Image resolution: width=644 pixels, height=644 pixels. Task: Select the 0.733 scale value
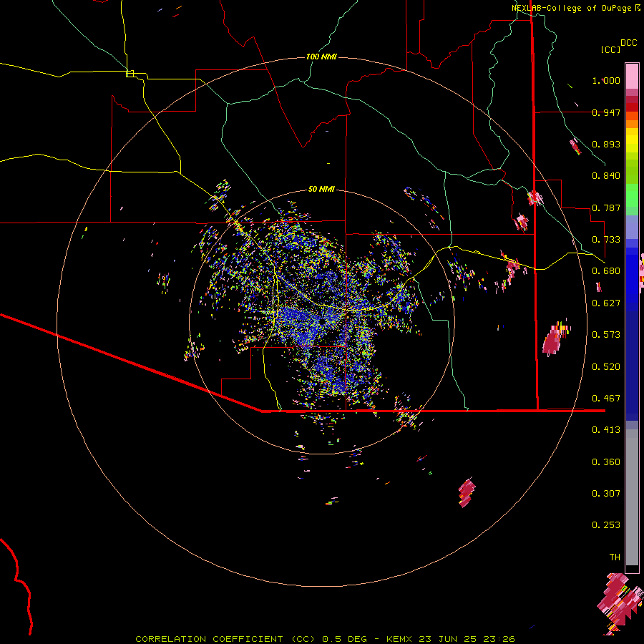tap(606, 240)
